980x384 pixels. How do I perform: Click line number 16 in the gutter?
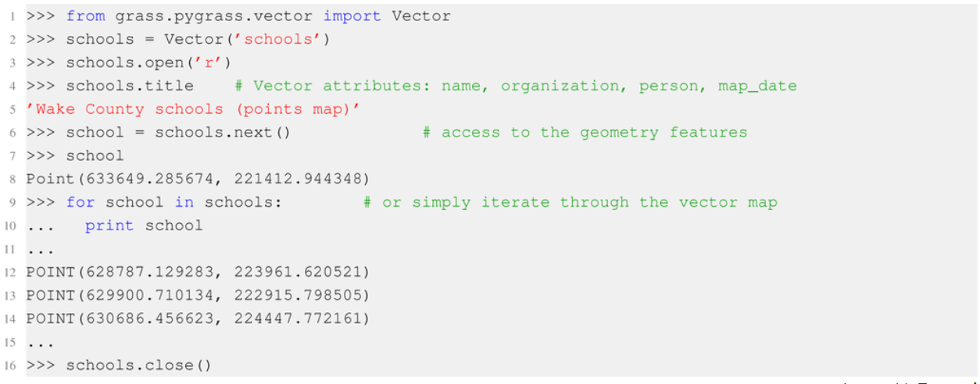tap(13, 365)
